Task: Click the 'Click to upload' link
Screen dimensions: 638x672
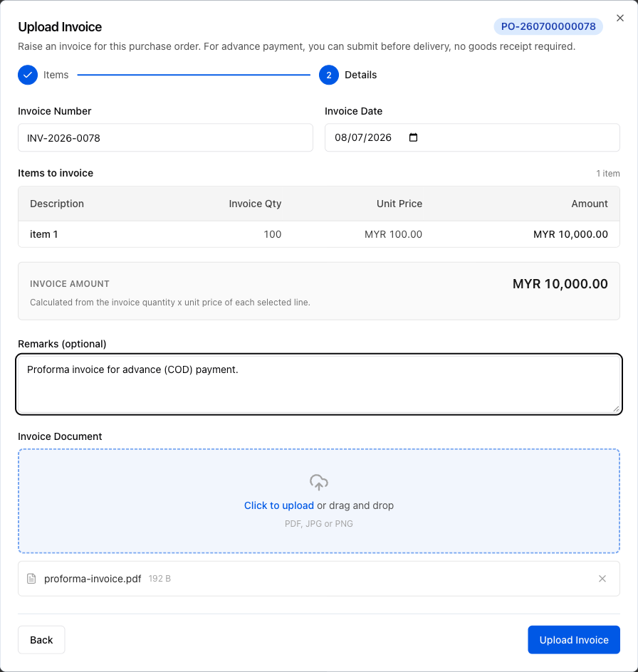Action: [x=279, y=505]
